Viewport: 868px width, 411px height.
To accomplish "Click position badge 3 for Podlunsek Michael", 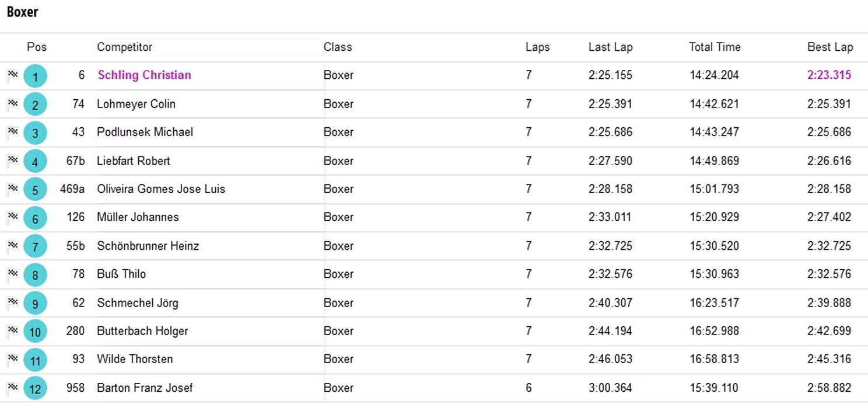I will pos(35,133).
